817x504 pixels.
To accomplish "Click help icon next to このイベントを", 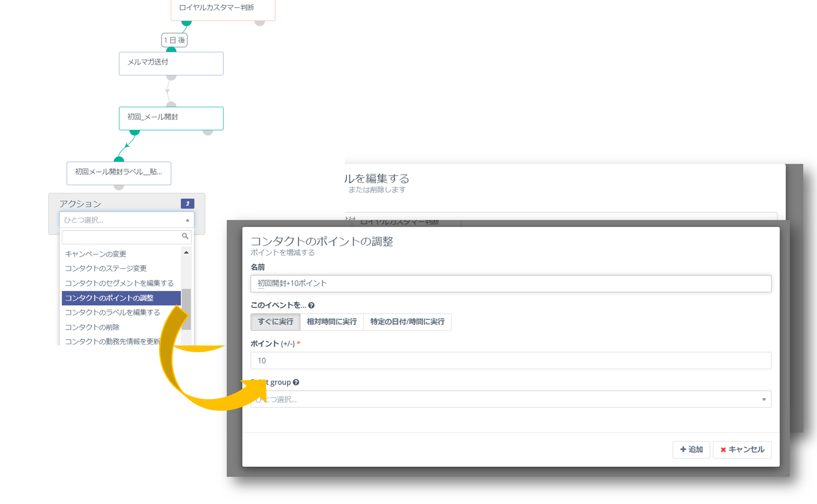I will tap(311, 305).
